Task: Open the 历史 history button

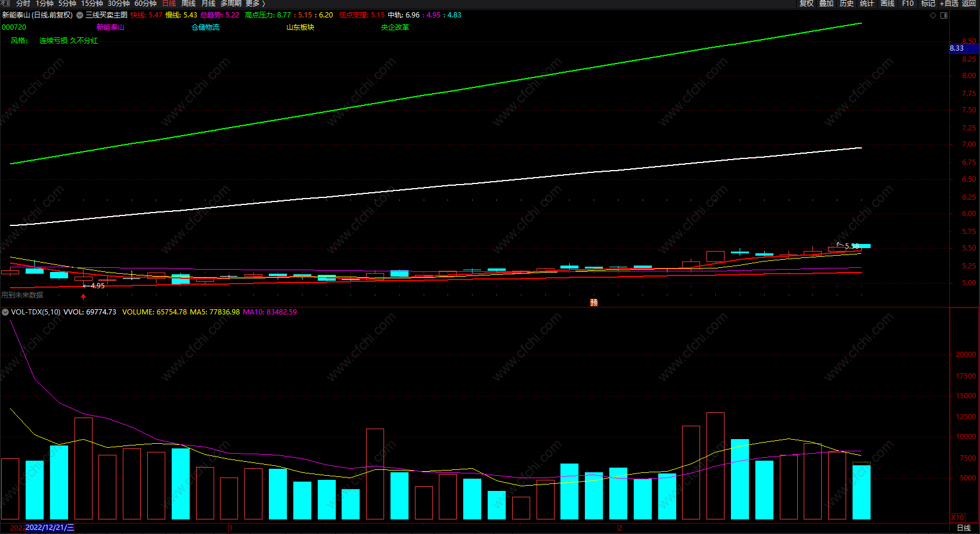Action: [847, 3]
